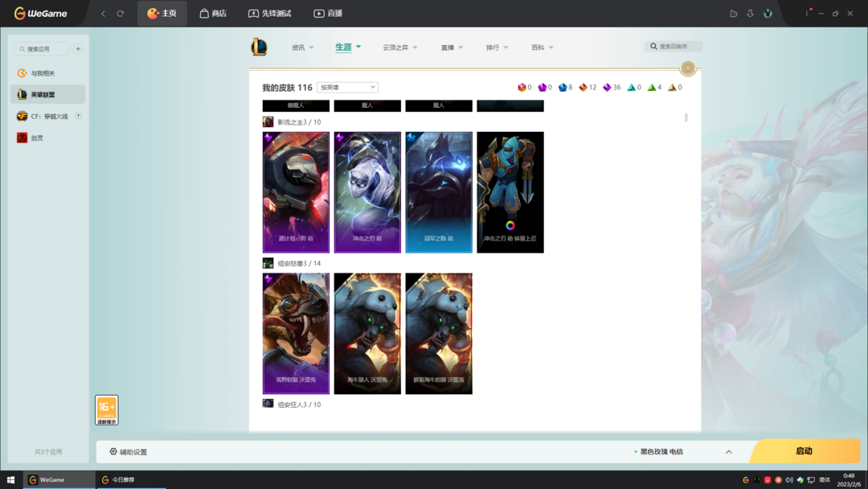Open the more options menu in title bar
The height and width of the screenshot is (489, 868).
tap(807, 14)
